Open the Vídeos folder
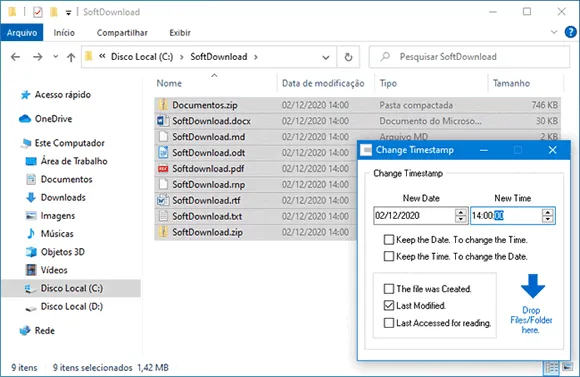The height and width of the screenshot is (377, 580). point(54,270)
